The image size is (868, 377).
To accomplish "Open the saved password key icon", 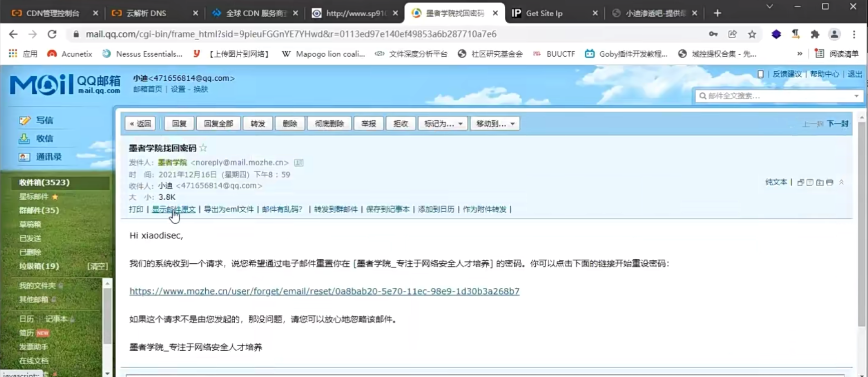I will click(x=713, y=34).
